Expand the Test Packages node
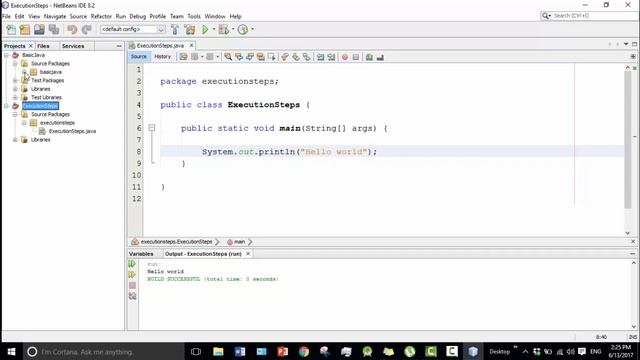This screenshot has width=640, height=360. click(15, 80)
